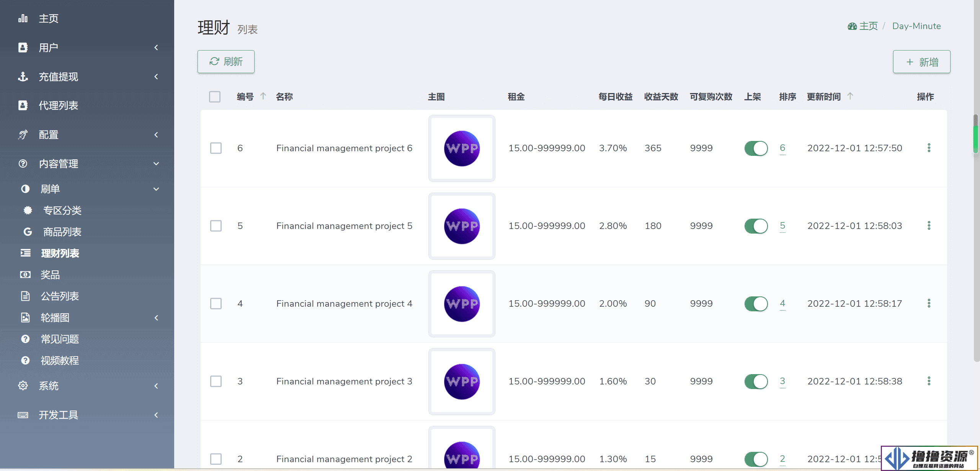Click the question icon beside 常见问题
Image resolution: width=980 pixels, height=471 pixels.
coord(25,339)
